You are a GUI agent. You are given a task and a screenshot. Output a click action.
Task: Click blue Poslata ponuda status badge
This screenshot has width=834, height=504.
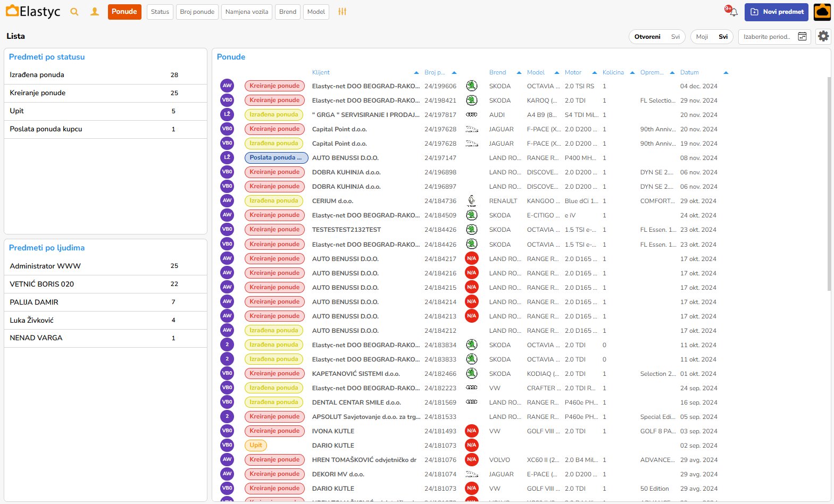[x=276, y=158]
